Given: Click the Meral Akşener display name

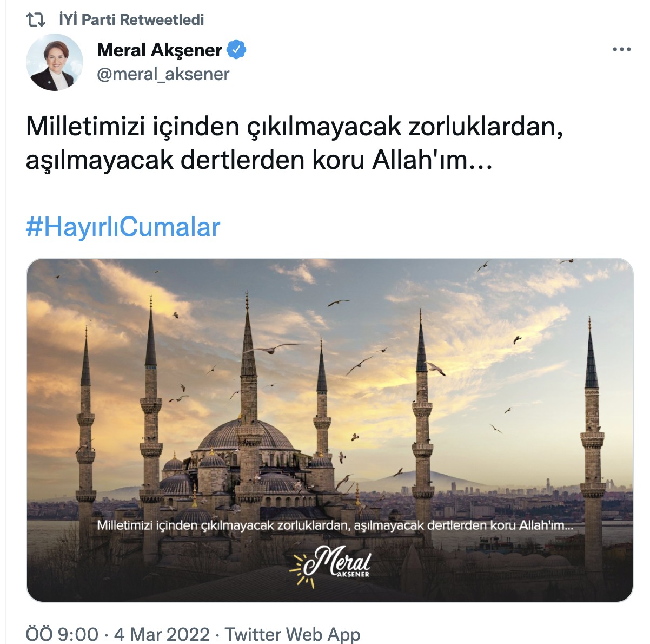Looking at the screenshot, I should 160,50.
